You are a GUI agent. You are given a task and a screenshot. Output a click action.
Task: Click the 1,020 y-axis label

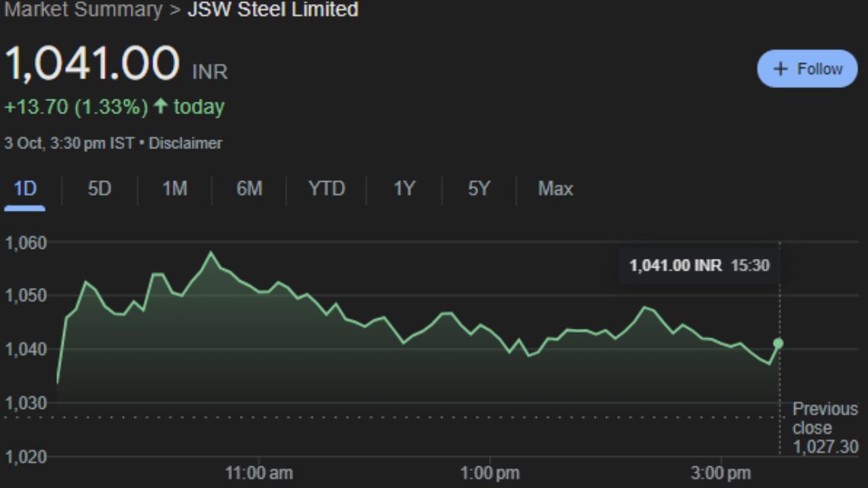click(26, 457)
